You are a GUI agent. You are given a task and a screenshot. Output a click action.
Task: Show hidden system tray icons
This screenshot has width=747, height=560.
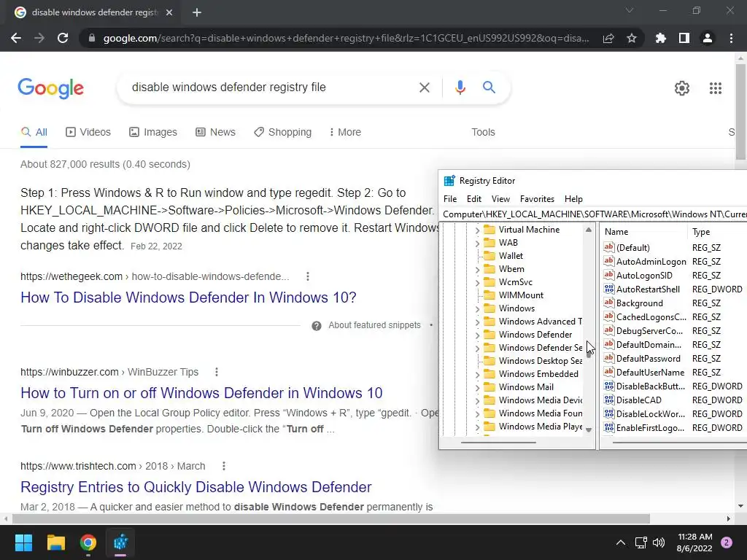coord(621,542)
